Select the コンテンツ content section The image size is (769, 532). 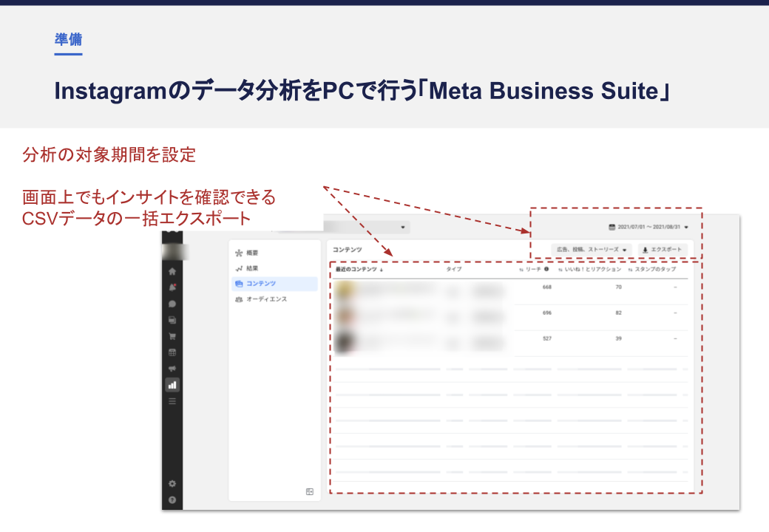point(274,284)
